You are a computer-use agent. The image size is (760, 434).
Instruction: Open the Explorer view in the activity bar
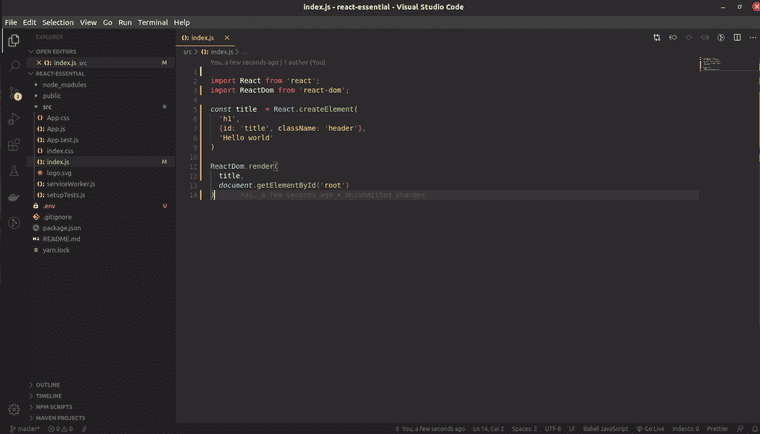pyautogui.click(x=14, y=41)
